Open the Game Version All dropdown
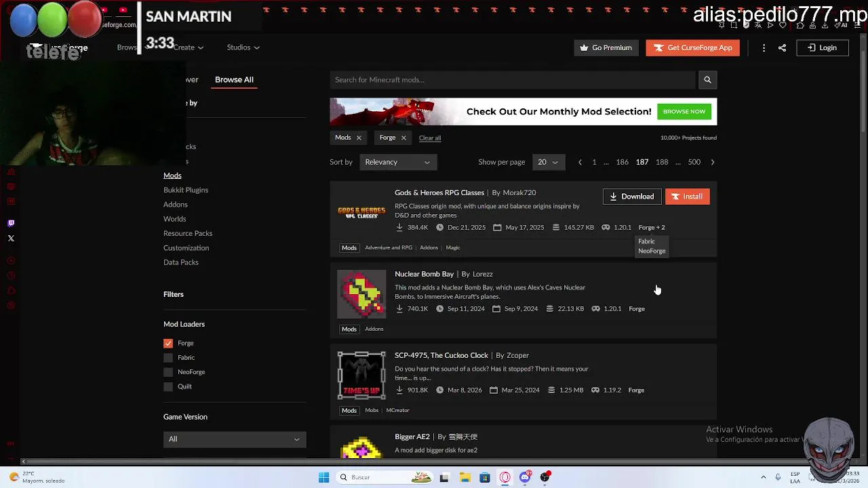Screen dimensions: 868x488 235,439
